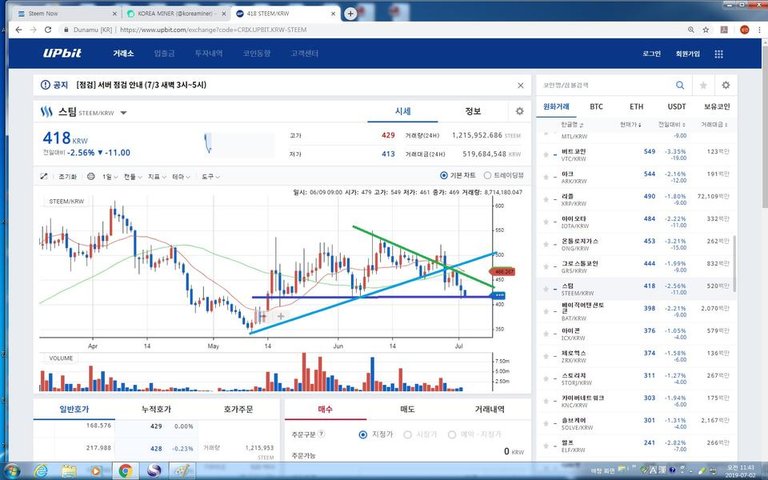
Task: Favorite the 엘프 ELF/KRW row star
Action: [546, 446]
